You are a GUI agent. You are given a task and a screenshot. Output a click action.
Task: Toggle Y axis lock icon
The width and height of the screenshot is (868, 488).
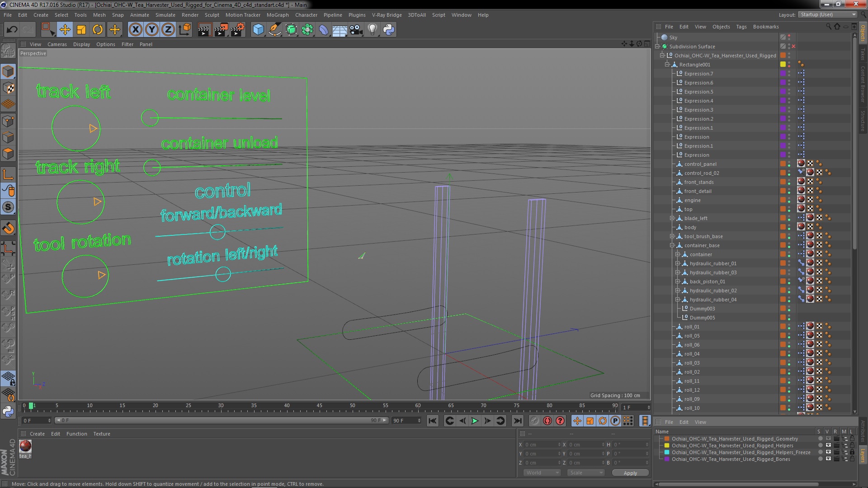(x=152, y=30)
